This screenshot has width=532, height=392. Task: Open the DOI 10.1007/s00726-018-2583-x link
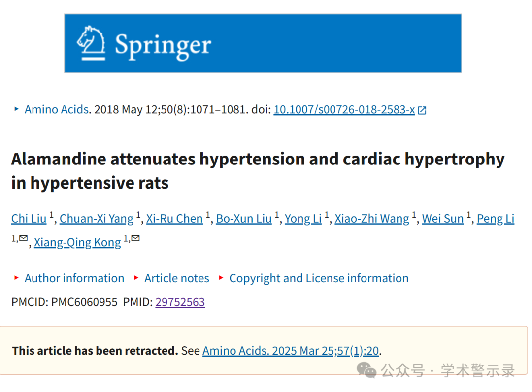click(x=344, y=109)
